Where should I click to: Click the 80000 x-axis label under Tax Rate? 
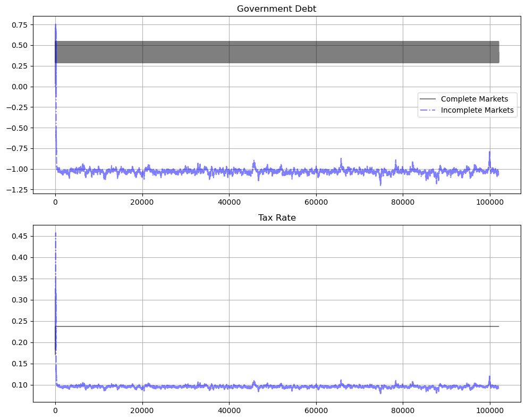[403, 410]
